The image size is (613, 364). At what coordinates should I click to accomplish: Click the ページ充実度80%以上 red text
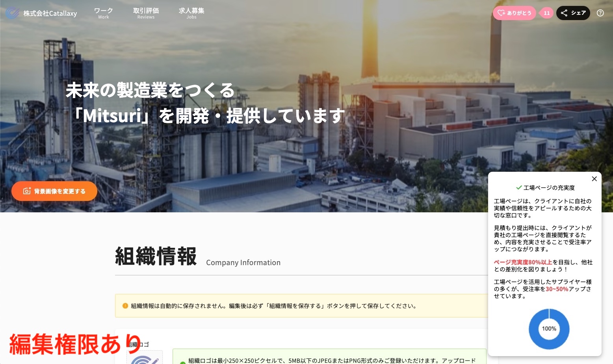523,262
